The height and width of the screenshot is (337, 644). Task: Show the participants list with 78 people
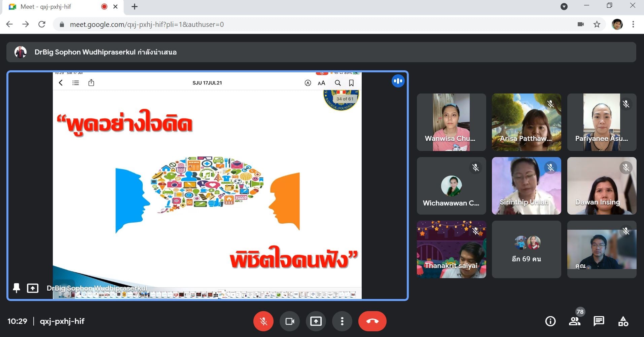click(575, 321)
